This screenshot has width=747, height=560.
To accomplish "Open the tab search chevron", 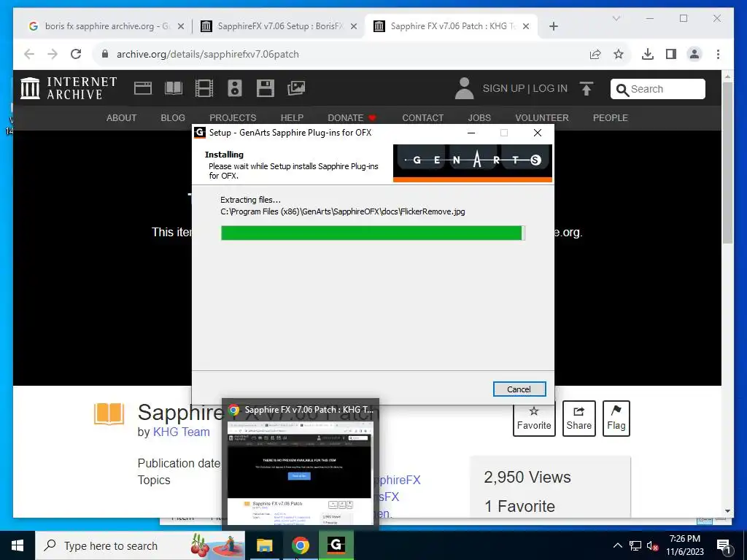I will (616, 18).
